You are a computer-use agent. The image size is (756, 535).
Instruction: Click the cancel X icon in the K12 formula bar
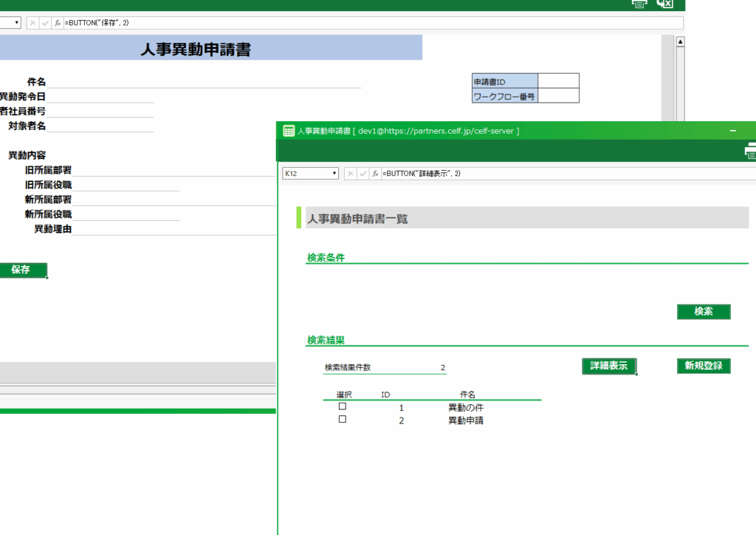tap(351, 174)
